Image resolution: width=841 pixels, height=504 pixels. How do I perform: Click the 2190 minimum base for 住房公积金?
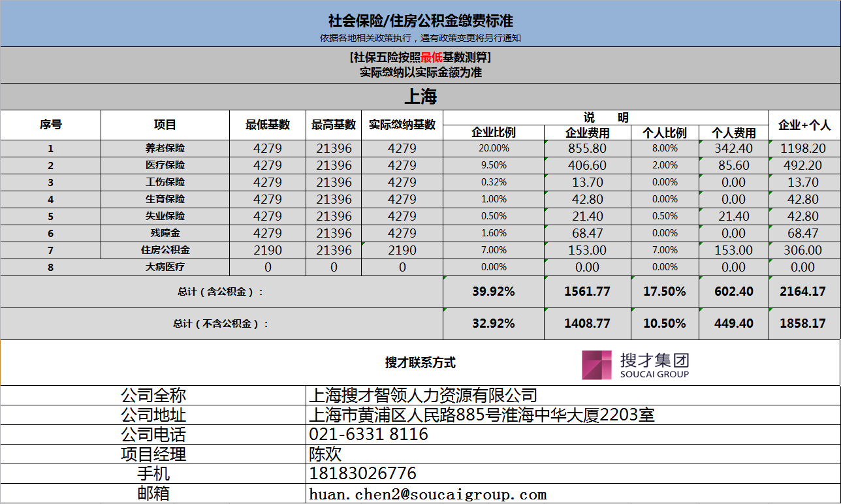click(x=268, y=250)
